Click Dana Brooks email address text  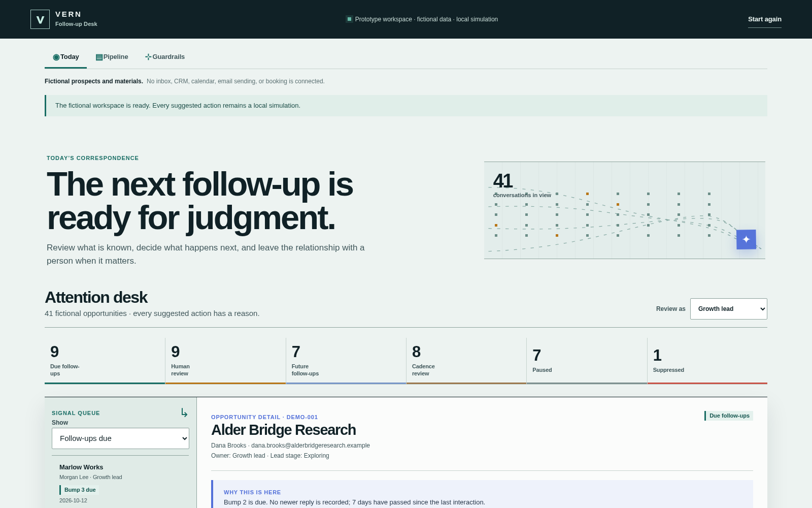pos(311,446)
